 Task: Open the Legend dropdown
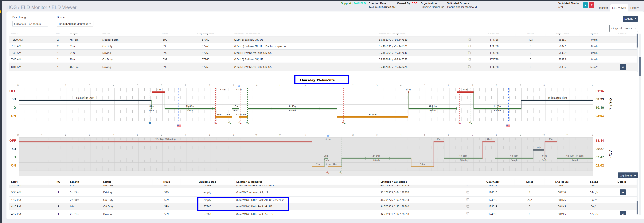(630, 19)
